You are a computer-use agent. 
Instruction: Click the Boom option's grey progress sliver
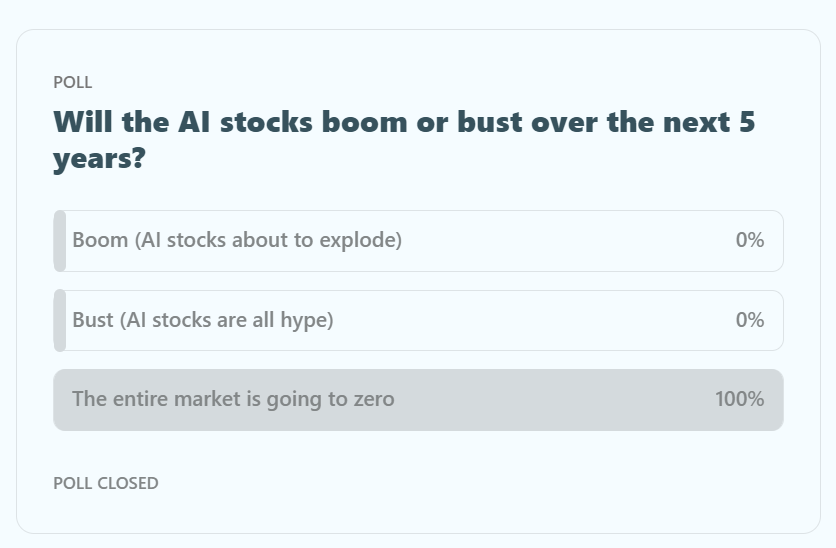[x=60, y=241]
